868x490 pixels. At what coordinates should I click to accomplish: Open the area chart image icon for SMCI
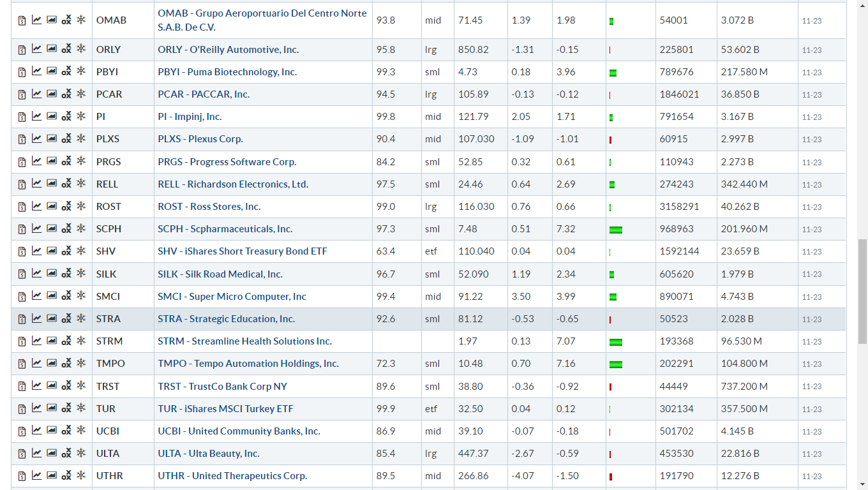coord(52,296)
